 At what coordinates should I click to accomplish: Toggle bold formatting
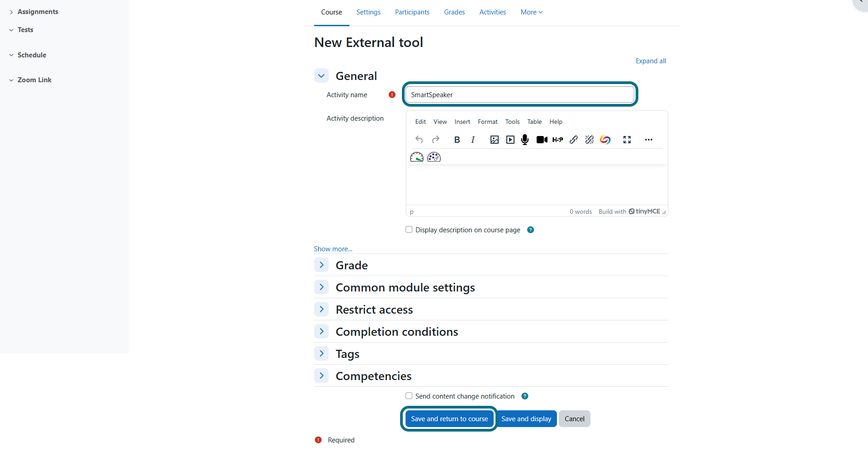(457, 140)
